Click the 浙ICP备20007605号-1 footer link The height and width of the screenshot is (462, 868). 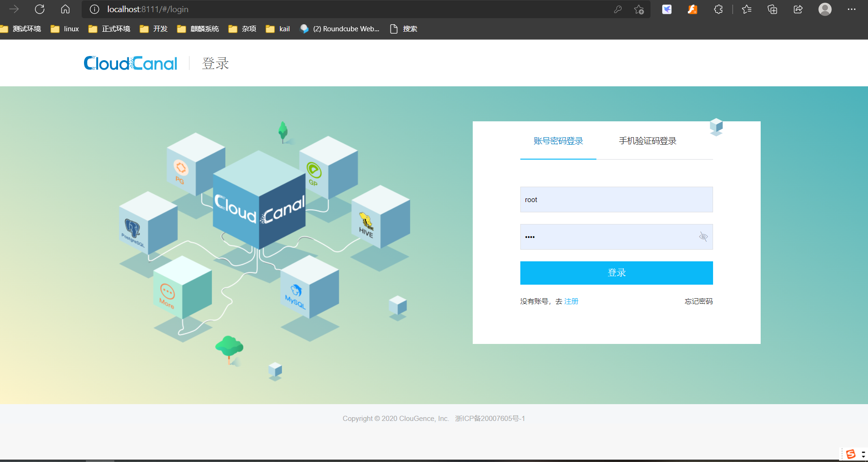click(490, 419)
